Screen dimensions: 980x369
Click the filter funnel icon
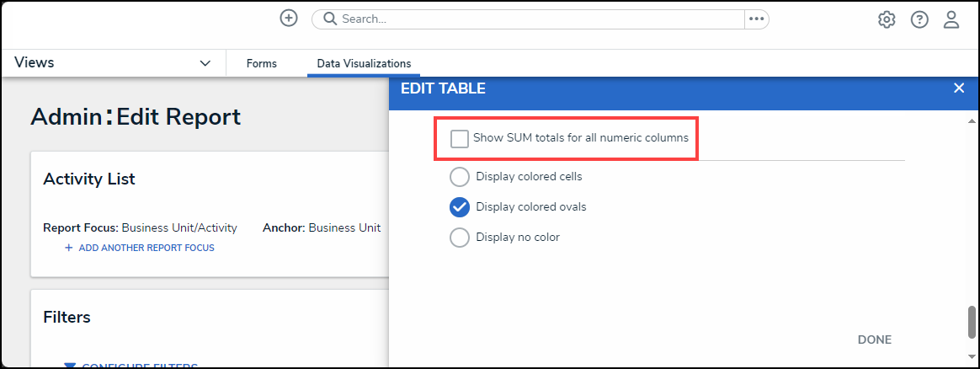pos(70,366)
